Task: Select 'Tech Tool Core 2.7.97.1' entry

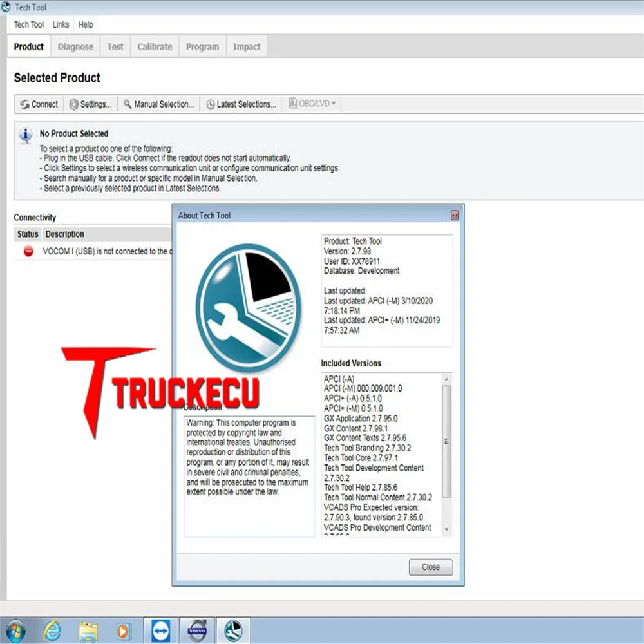Action: pyautogui.click(x=361, y=457)
